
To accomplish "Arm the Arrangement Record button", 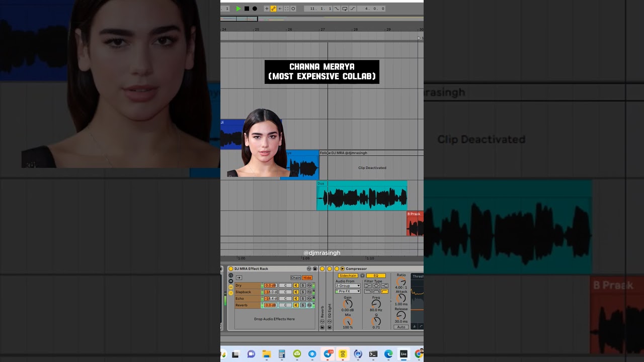I will coord(255,9).
